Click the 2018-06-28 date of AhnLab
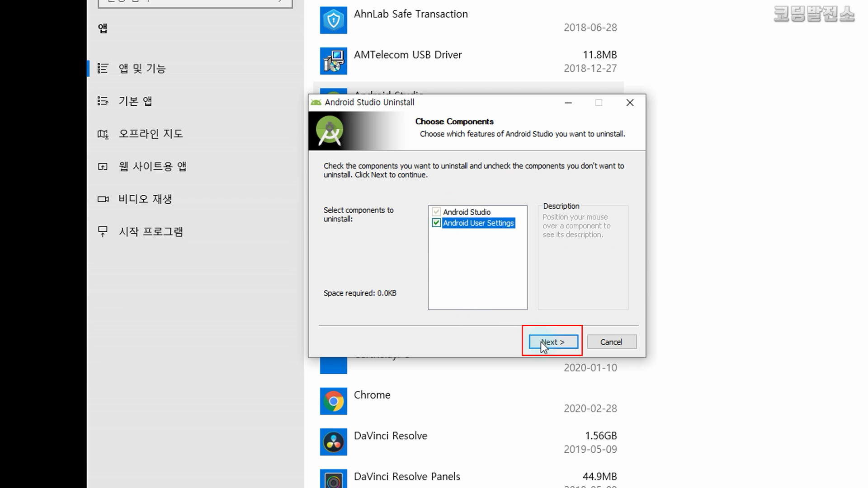The height and width of the screenshot is (488, 868). click(590, 28)
